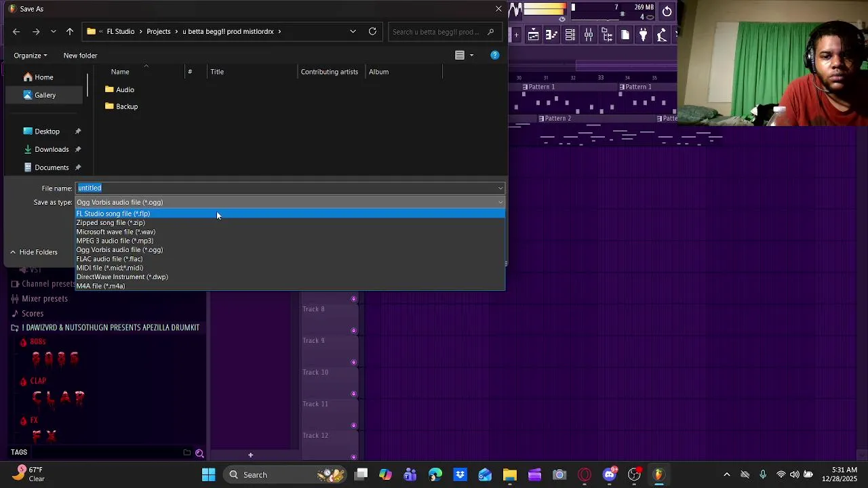Image resolution: width=868 pixels, height=488 pixels.
Task: Open the recent locations dropdown arrow
Action: [53, 31]
